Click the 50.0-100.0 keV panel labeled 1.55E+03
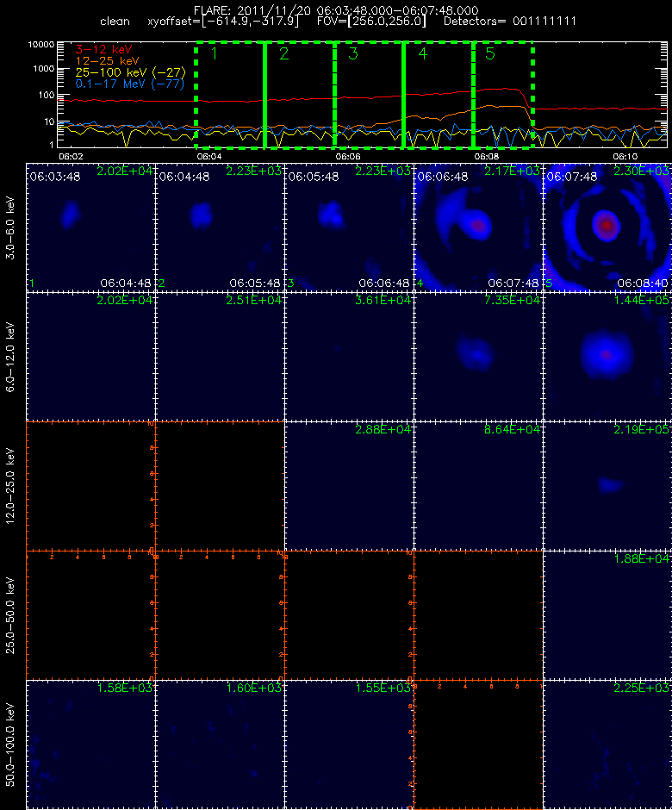The width and height of the screenshot is (672, 810). (x=349, y=745)
